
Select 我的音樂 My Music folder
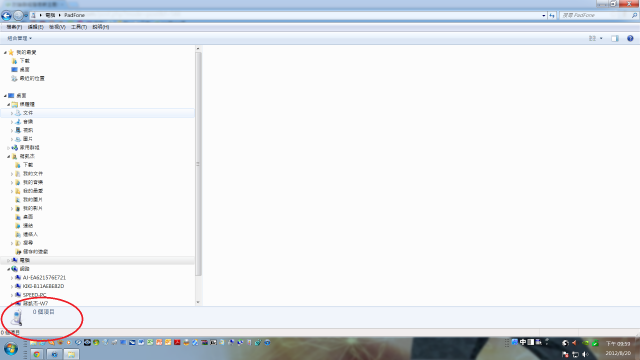33,182
